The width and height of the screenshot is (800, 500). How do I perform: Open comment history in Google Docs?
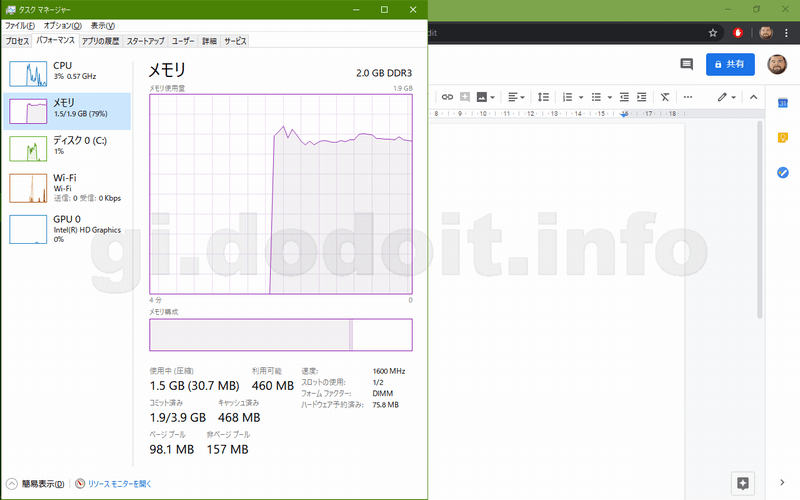tap(687, 64)
